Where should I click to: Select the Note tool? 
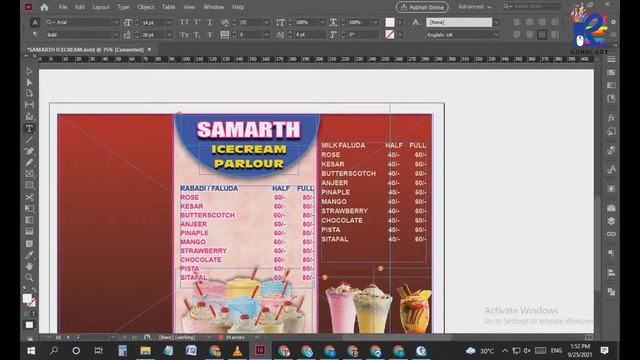click(29, 244)
